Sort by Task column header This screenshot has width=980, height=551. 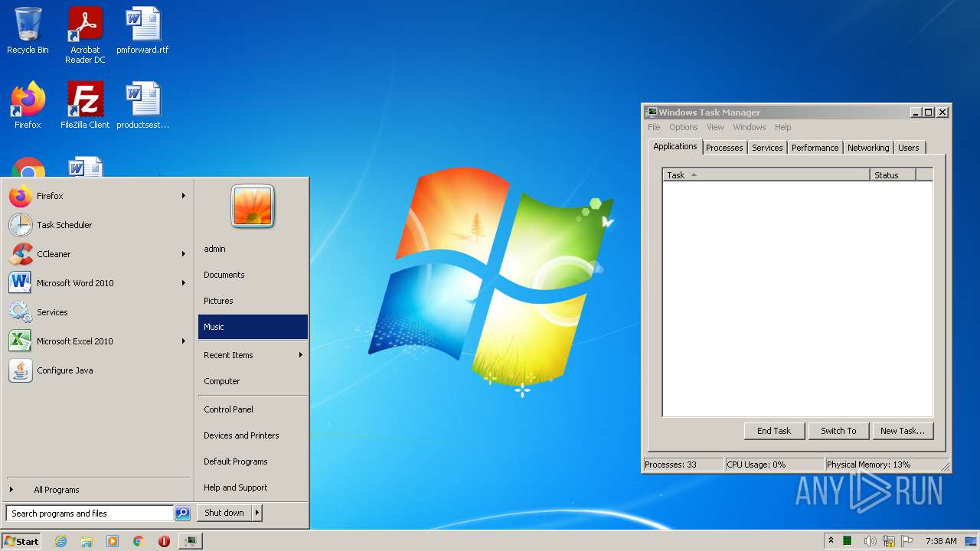[x=766, y=175]
